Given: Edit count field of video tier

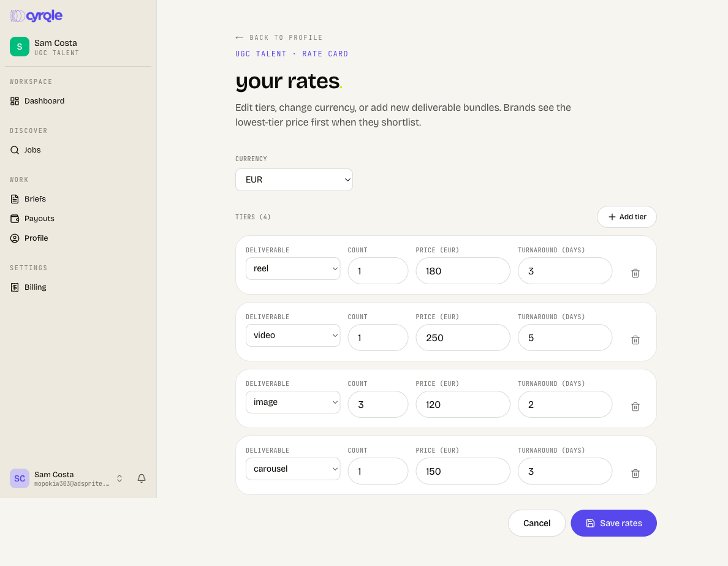Looking at the screenshot, I should 378,338.
